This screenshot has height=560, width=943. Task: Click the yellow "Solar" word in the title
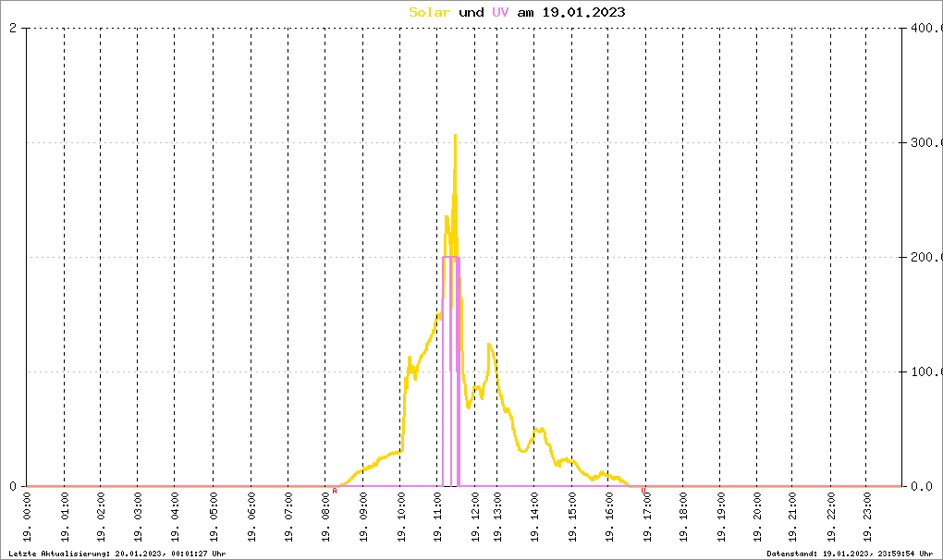tap(429, 12)
